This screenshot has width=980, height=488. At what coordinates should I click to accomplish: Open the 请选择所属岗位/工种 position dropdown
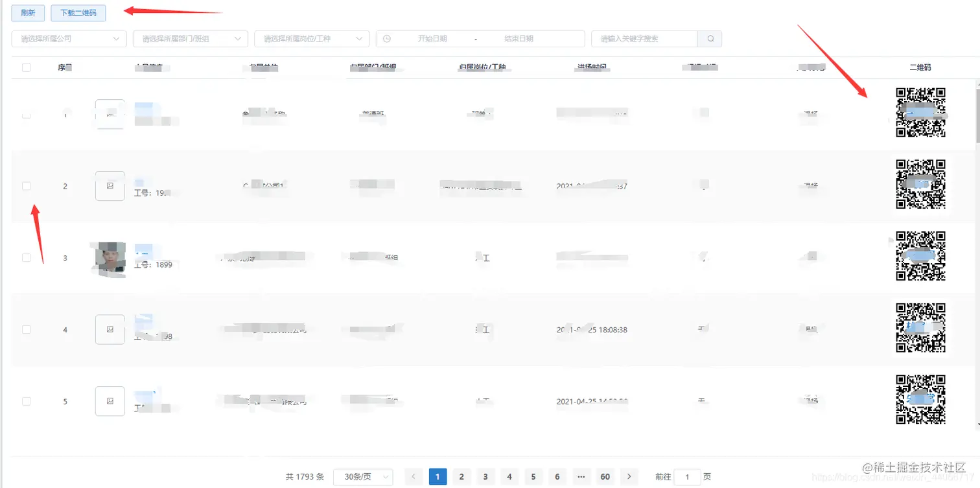[x=312, y=39]
